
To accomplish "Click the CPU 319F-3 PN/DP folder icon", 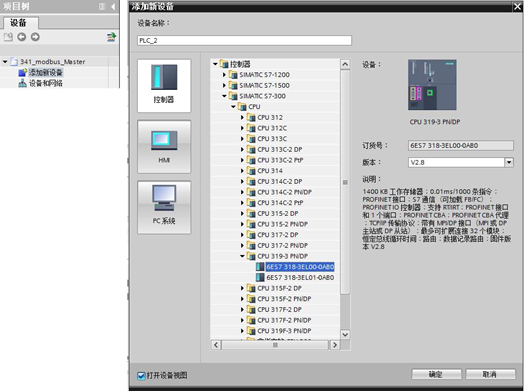I will (x=251, y=331).
